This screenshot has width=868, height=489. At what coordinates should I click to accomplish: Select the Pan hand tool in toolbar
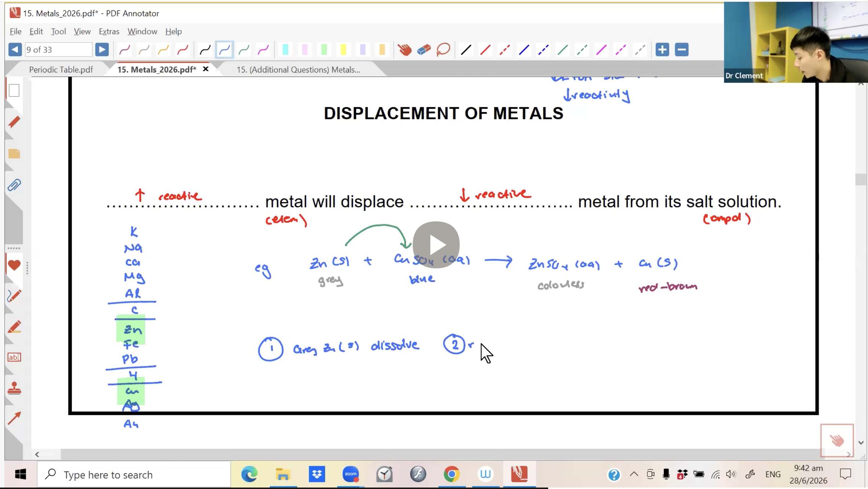(405, 50)
